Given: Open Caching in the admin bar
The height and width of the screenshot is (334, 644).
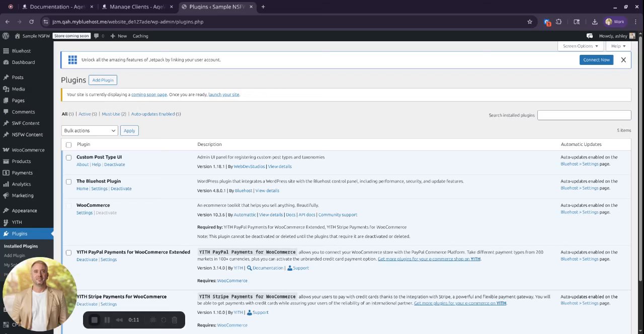Looking at the screenshot, I should coord(140,36).
